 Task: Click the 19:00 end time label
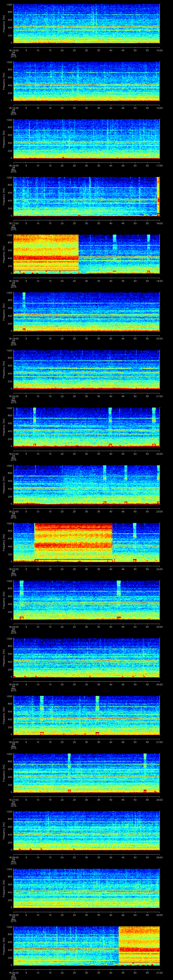160,281
